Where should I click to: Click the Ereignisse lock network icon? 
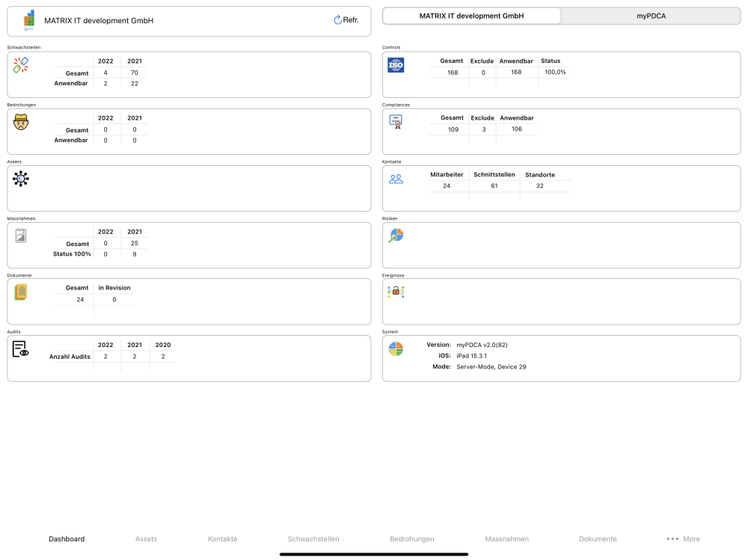pyautogui.click(x=396, y=292)
